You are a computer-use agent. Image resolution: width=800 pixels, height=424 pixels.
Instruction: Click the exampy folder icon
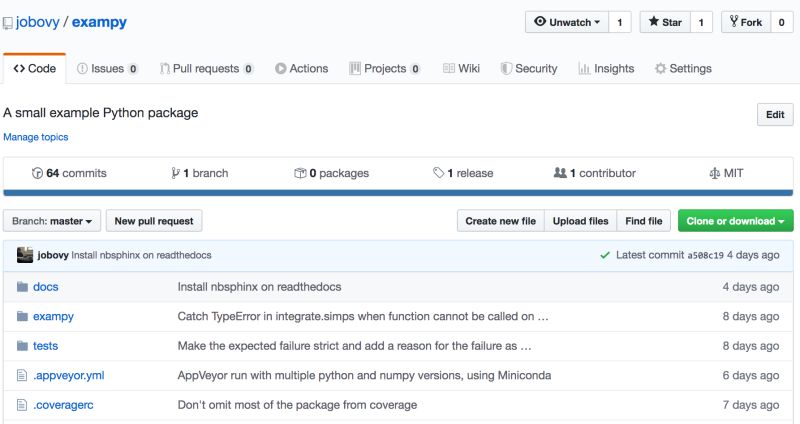tap(22, 316)
